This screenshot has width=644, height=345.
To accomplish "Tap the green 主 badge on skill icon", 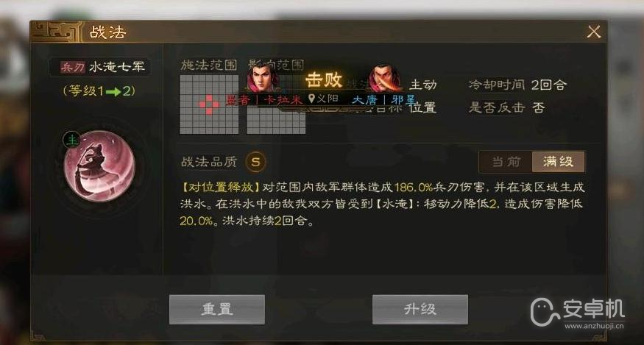I will [71, 140].
